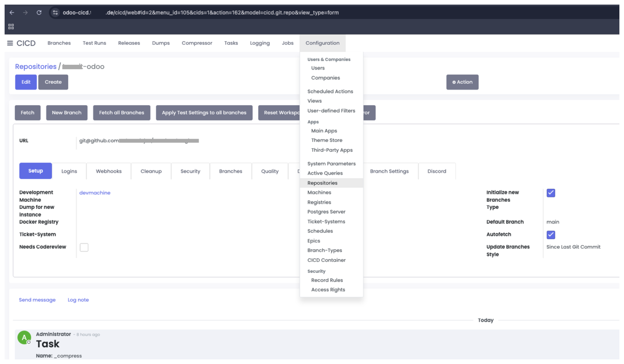
Task: Open the Tasks menu
Action: tap(231, 43)
